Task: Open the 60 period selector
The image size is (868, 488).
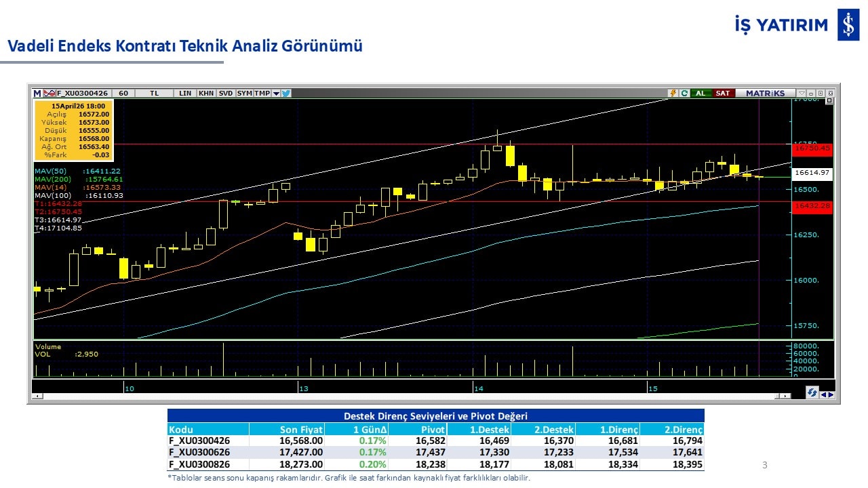Action: [123, 94]
